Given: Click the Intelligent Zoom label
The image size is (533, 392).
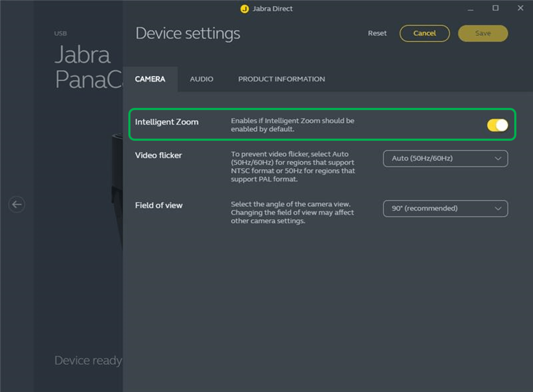Looking at the screenshot, I should click(167, 122).
